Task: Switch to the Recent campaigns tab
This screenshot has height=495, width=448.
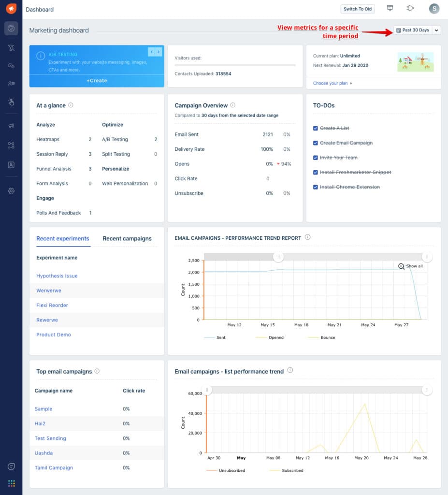Action: 127,238
